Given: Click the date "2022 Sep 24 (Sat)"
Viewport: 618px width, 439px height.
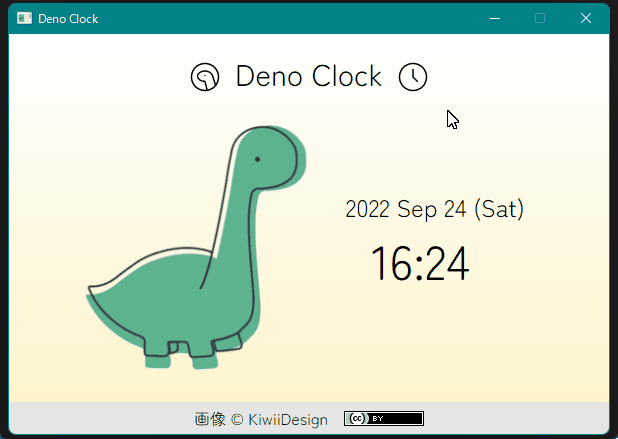Looking at the screenshot, I should tap(434, 209).
